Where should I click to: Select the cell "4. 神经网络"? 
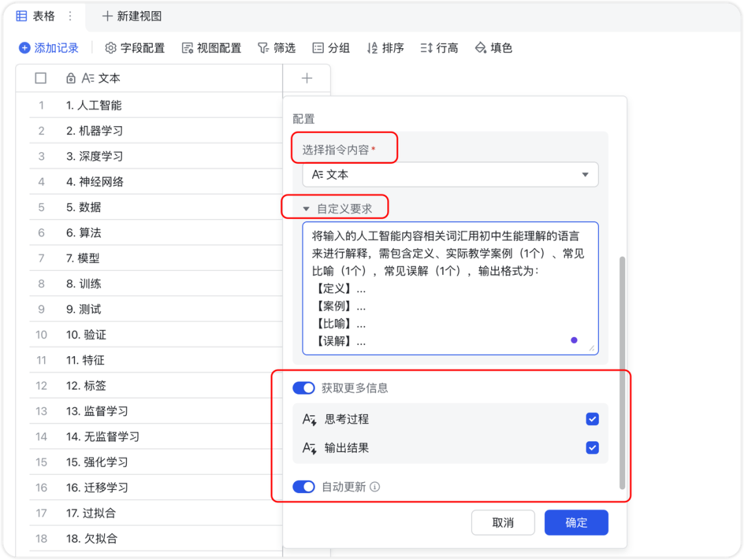(156, 182)
